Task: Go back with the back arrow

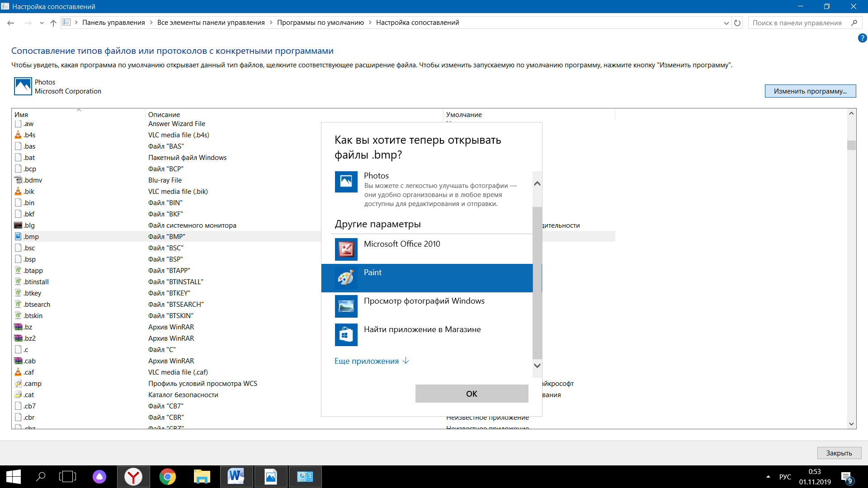Action: point(11,23)
